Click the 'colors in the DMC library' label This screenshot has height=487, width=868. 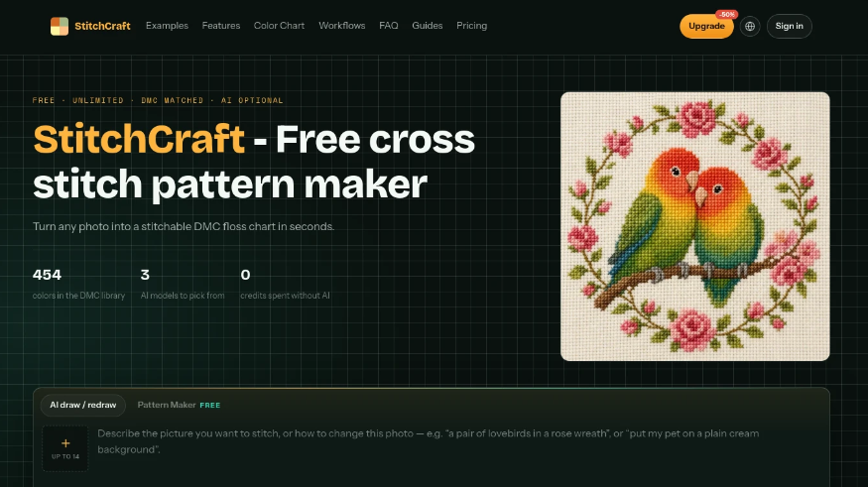click(x=78, y=296)
